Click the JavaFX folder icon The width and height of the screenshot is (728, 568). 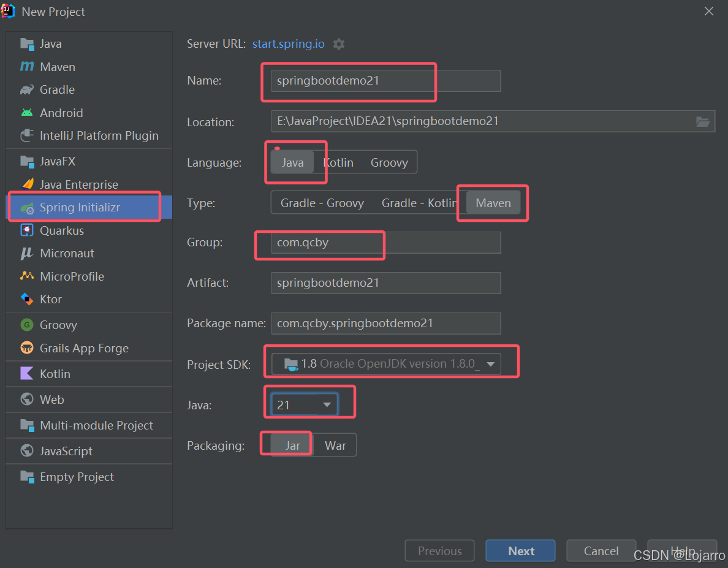pyautogui.click(x=27, y=162)
